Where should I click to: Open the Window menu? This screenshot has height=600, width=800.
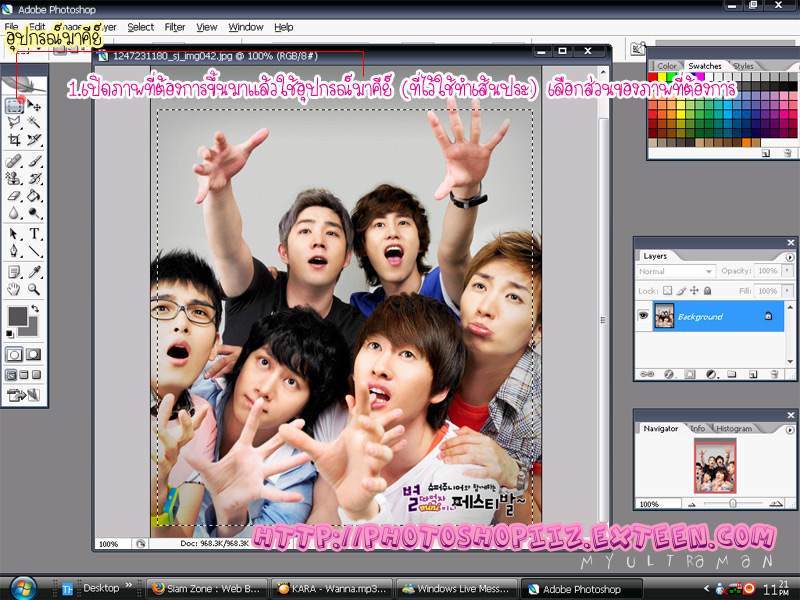pos(245,27)
